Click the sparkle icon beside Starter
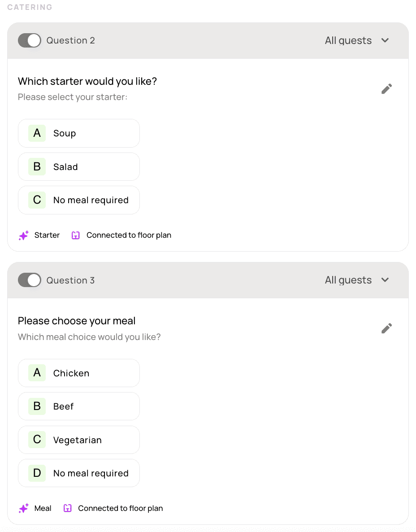Viewport: 416px width, 532px height. 24,235
